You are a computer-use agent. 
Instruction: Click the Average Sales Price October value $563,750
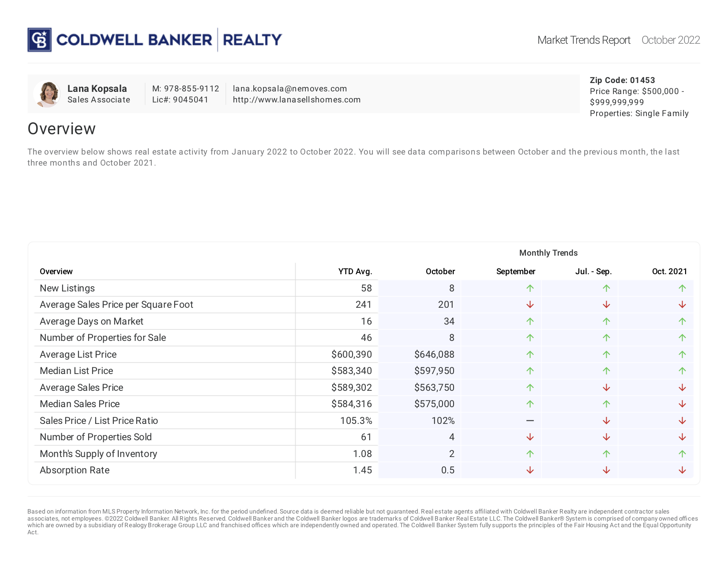point(434,388)
